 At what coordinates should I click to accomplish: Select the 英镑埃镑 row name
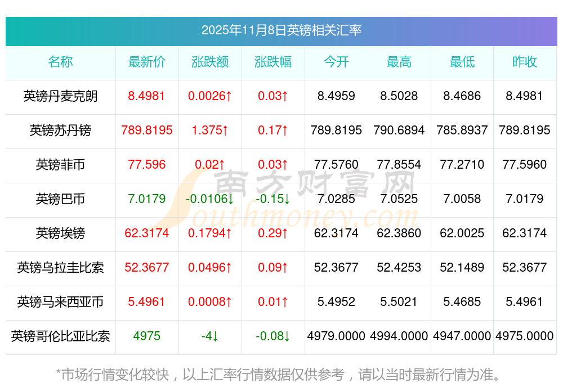(x=60, y=233)
